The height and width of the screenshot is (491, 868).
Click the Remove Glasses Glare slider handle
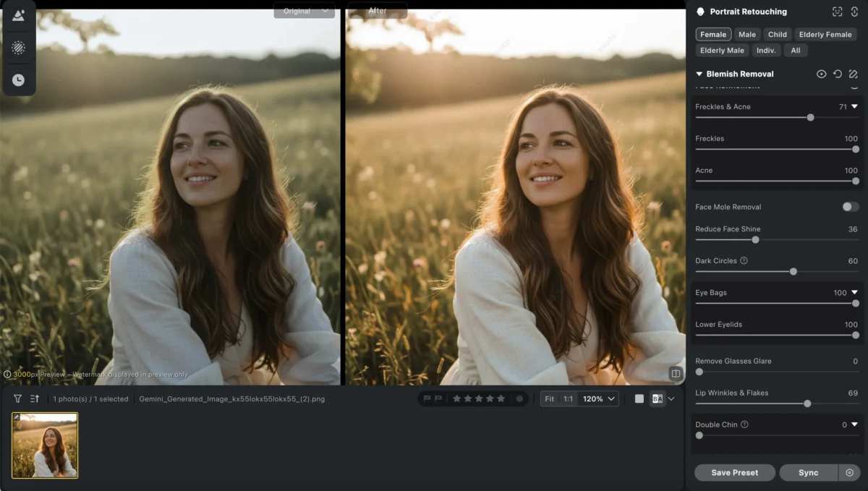(x=699, y=372)
